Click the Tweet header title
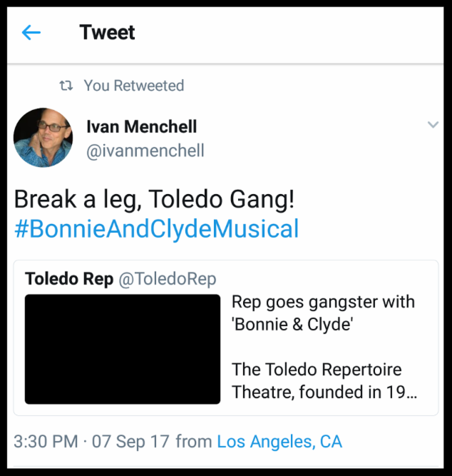This screenshot has height=476, width=452. tap(107, 32)
